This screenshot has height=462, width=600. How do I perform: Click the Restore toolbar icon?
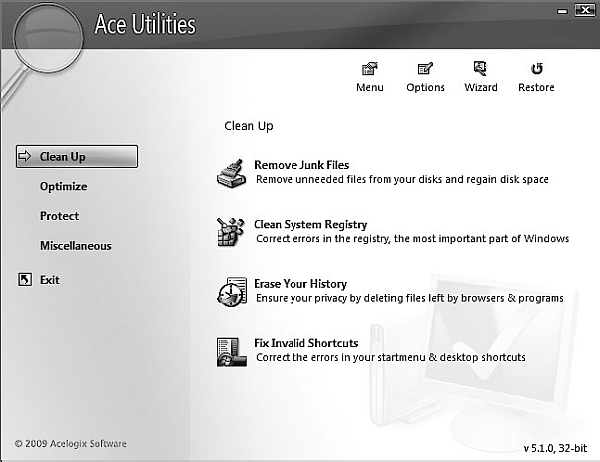[536, 70]
